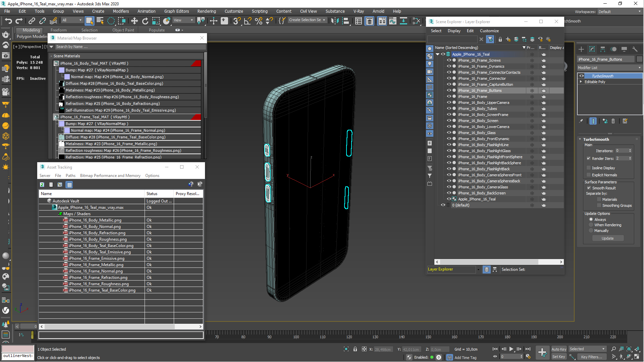Choose the Select Object tool
This screenshot has height=362, width=644.
coord(89,21)
